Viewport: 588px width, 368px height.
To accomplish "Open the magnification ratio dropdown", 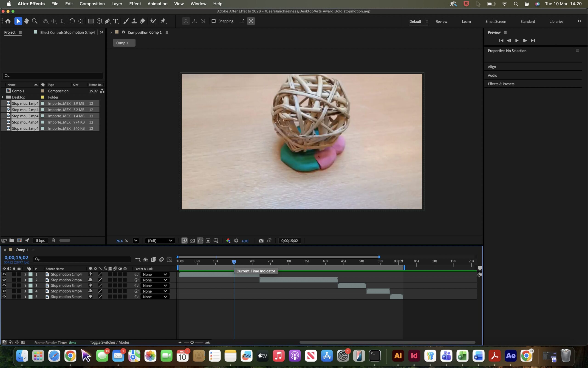I will (136, 241).
